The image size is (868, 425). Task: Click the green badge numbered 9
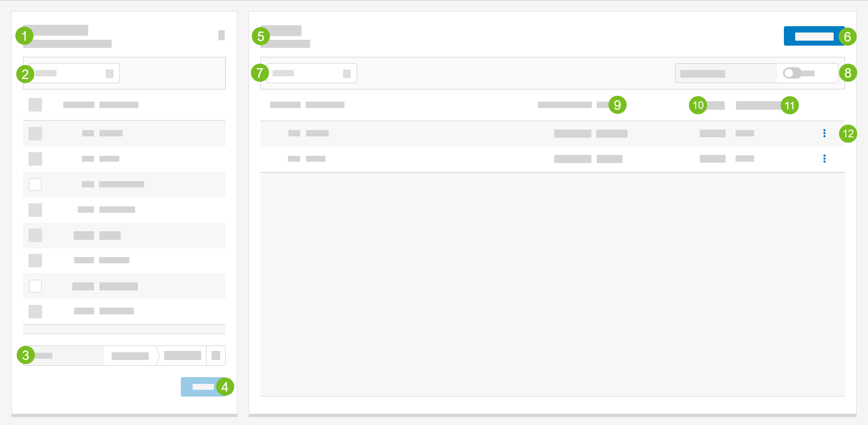[x=617, y=105]
